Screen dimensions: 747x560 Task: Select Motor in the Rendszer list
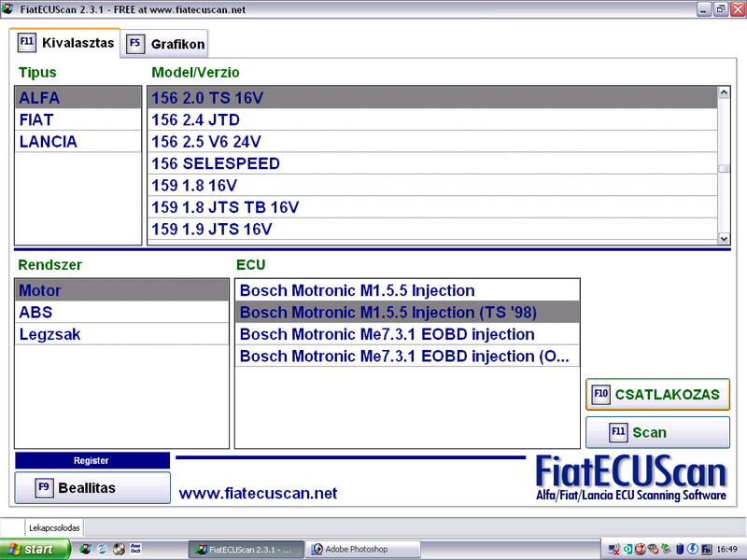coord(122,290)
